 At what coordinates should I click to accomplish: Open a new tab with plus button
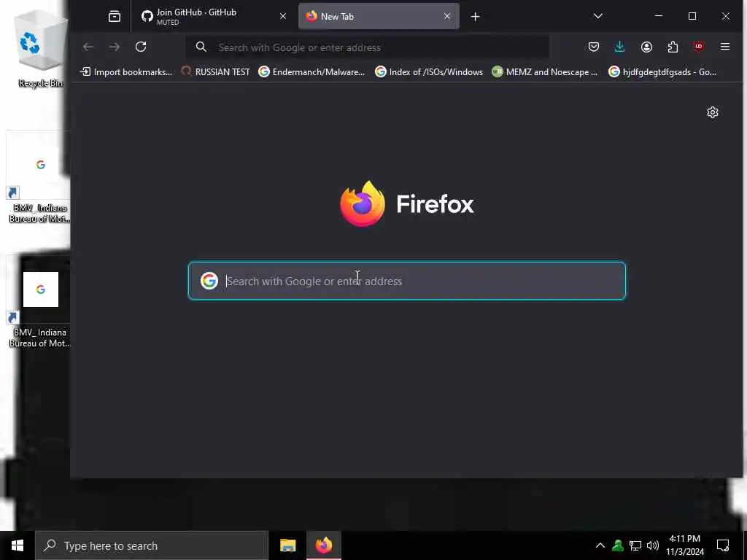[x=475, y=17]
